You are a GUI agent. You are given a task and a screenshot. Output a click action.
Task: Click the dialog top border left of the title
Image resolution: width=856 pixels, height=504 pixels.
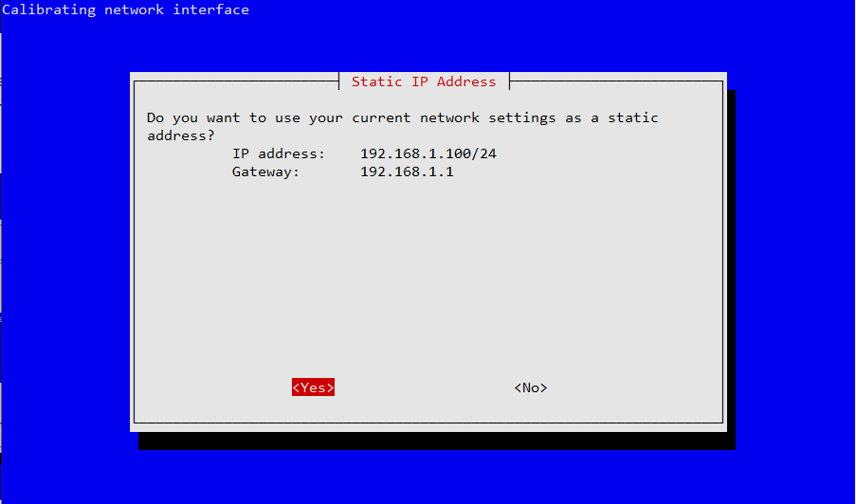(235, 81)
